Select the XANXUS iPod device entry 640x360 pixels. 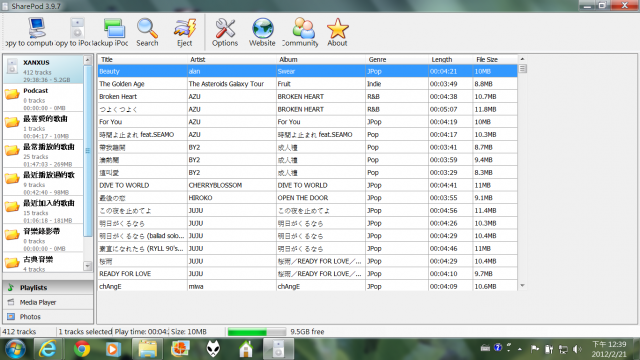[x=43, y=69]
